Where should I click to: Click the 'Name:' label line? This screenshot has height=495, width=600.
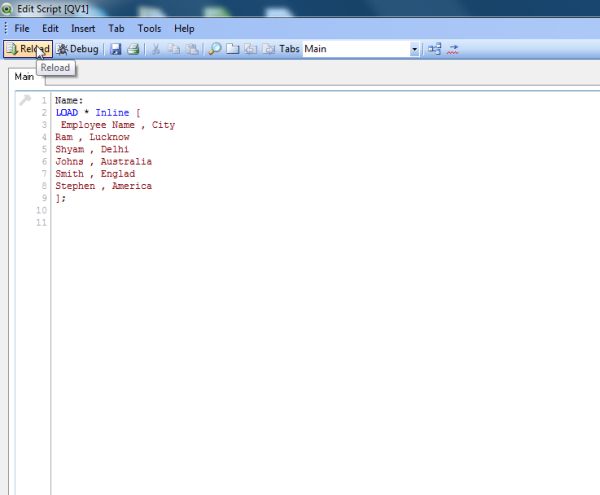coord(69,101)
